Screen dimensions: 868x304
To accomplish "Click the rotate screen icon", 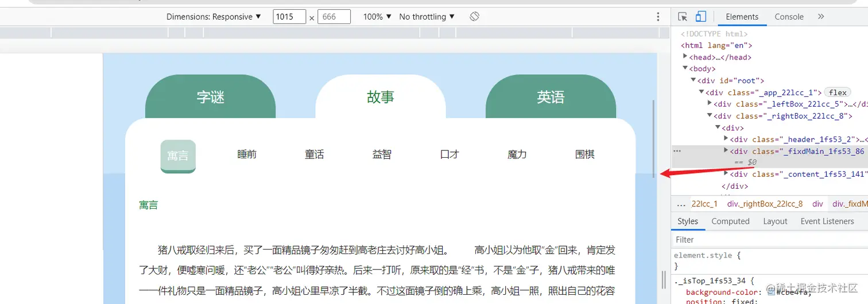I will click(474, 17).
